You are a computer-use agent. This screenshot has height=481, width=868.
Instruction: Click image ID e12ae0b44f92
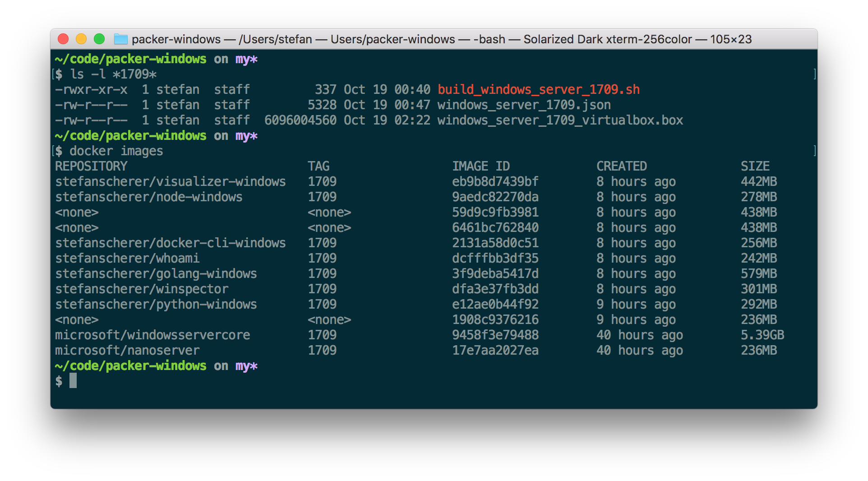pos(495,305)
